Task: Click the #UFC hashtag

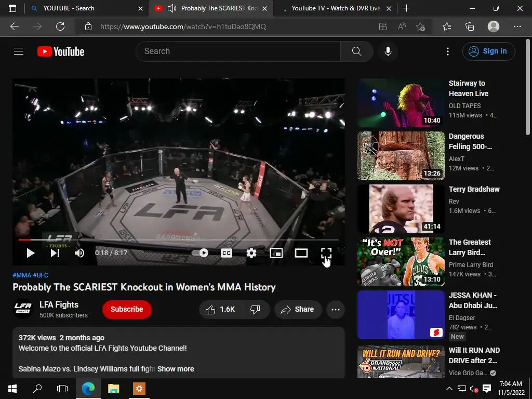Action: (41, 275)
